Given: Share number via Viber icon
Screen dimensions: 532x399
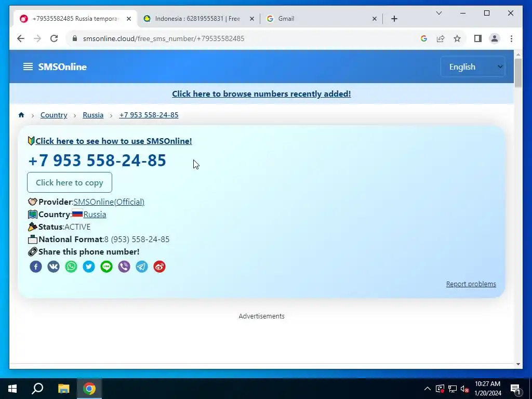Looking at the screenshot, I should 124,267.
